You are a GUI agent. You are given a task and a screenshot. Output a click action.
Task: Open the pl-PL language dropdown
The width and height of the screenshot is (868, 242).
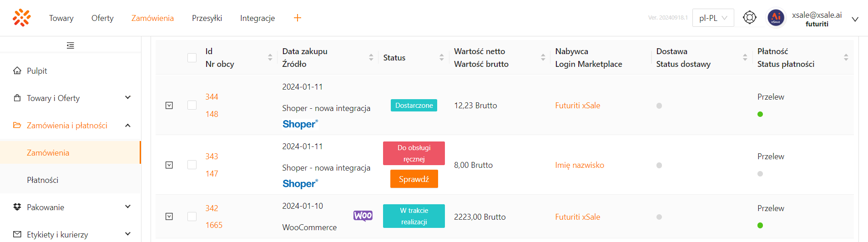coord(712,18)
